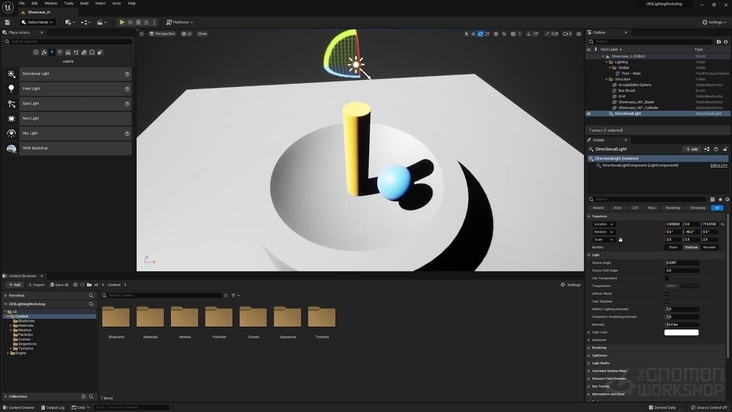Click the Light Color swatch
Viewport: 732px width, 412px height.
(x=682, y=332)
